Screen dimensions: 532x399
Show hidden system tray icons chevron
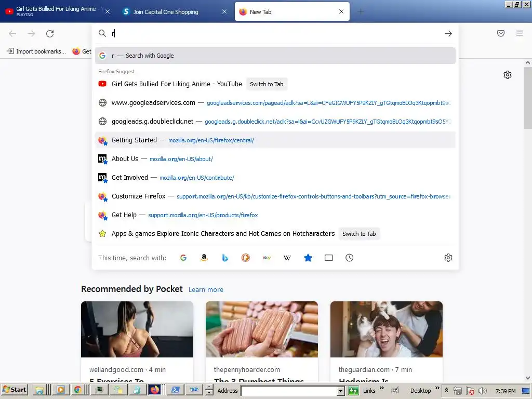(x=446, y=390)
